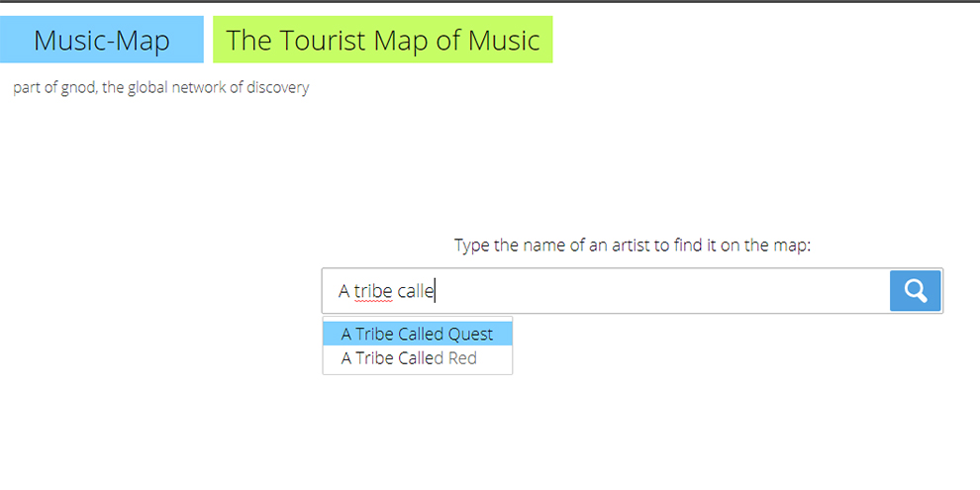Click the magnifying glass search icon
This screenshot has height=490, width=980.
coord(915,291)
